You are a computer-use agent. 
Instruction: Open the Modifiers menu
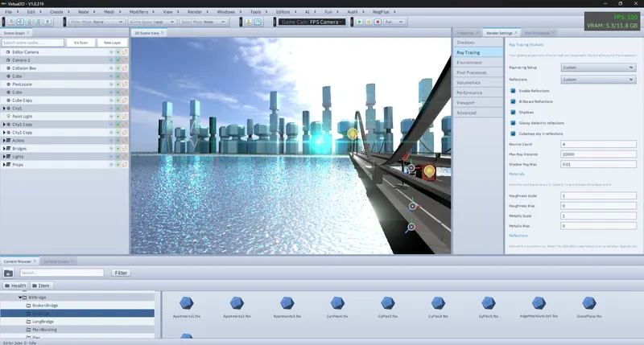click(x=138, y=12)
